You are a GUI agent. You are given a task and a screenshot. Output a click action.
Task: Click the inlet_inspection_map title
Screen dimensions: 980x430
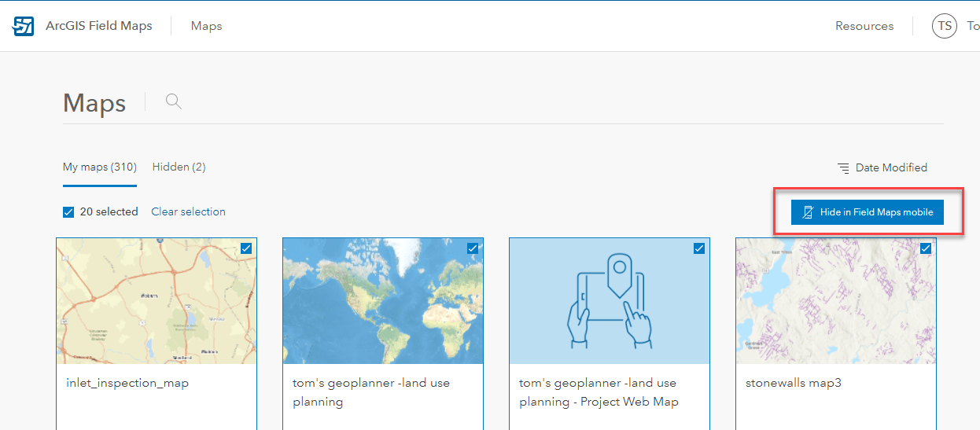click(127, 384)
